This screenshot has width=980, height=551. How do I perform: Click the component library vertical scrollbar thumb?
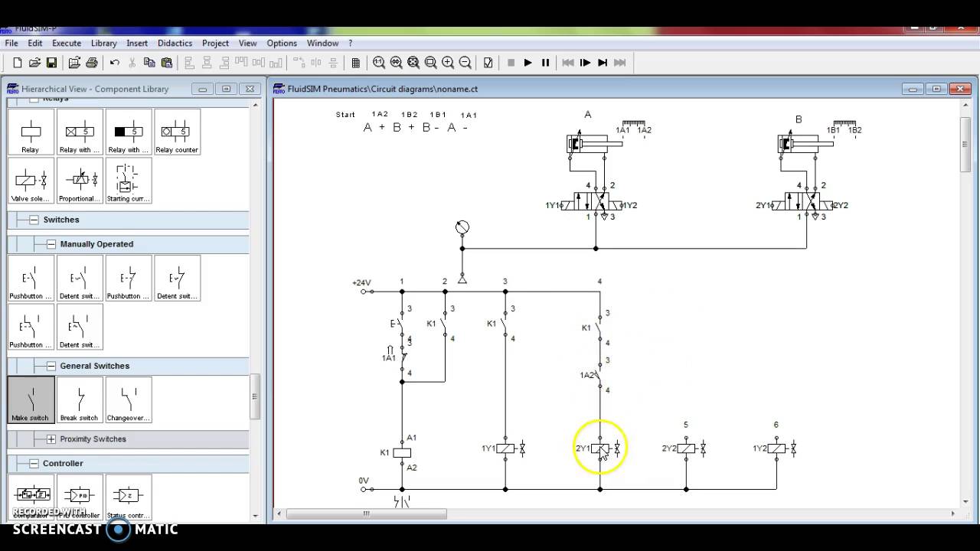pyautogui.click(x=255, y=396)
